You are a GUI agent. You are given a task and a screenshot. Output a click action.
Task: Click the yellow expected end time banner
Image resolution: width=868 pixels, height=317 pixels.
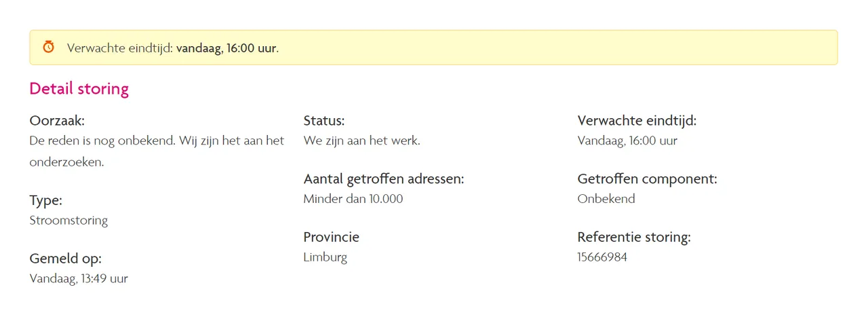(433, 48)
